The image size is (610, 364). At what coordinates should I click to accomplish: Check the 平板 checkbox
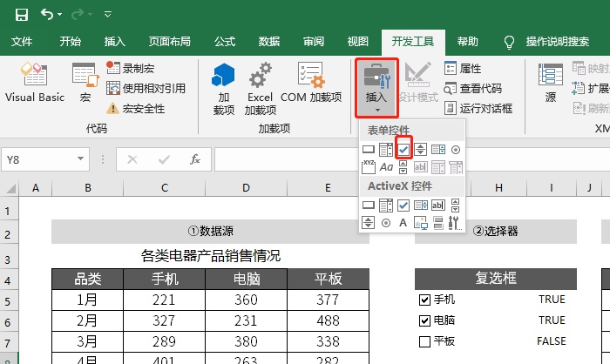tap(425, 342)
